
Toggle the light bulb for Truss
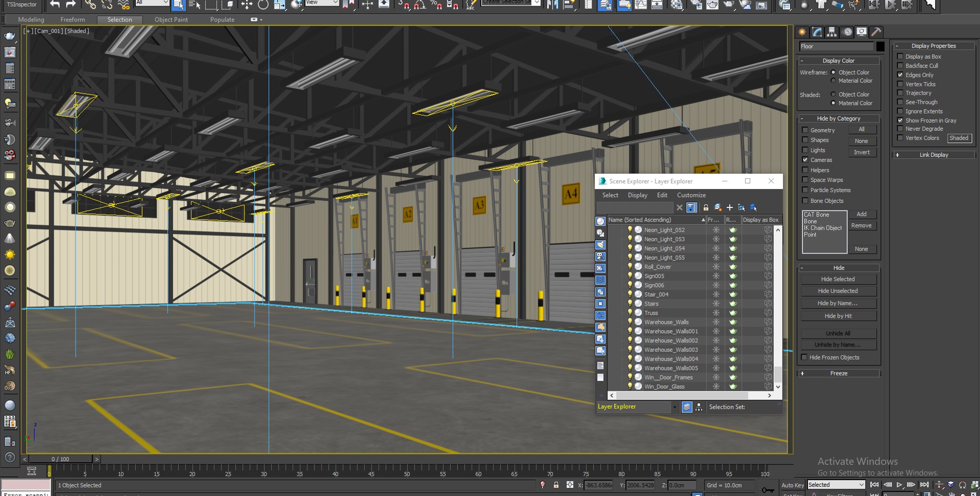(x=630, y=313)
